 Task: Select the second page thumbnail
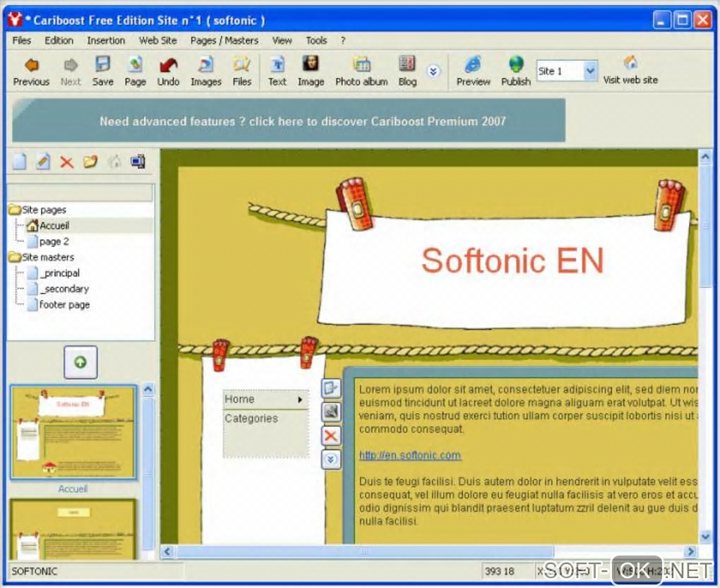tap(73, 529)
